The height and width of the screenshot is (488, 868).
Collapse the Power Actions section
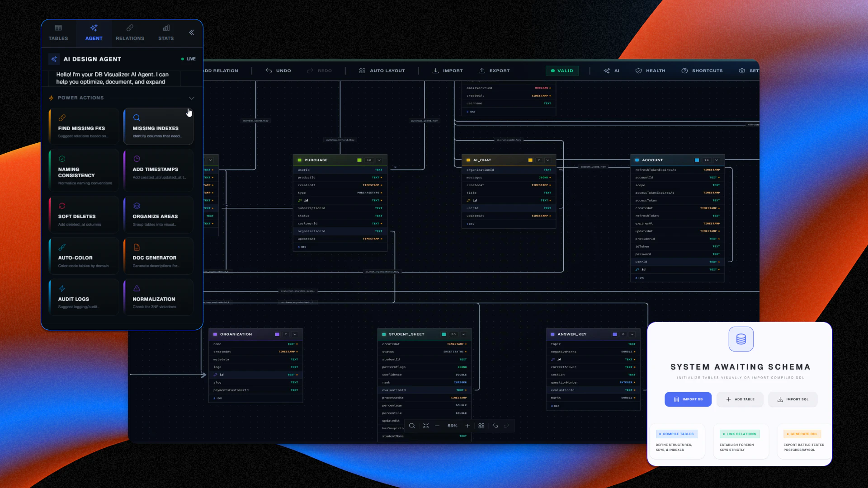[x=191, y=98]
